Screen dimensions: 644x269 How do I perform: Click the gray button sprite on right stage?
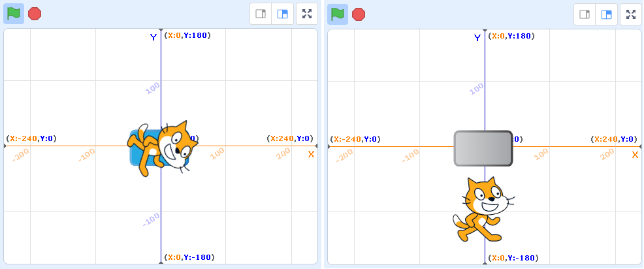483,148
